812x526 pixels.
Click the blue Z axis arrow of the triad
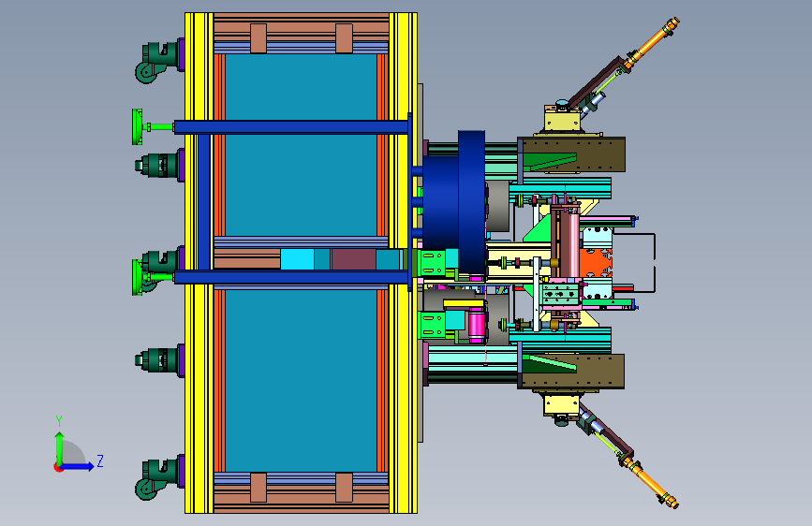pyautogui.click(x=79, y=466)
